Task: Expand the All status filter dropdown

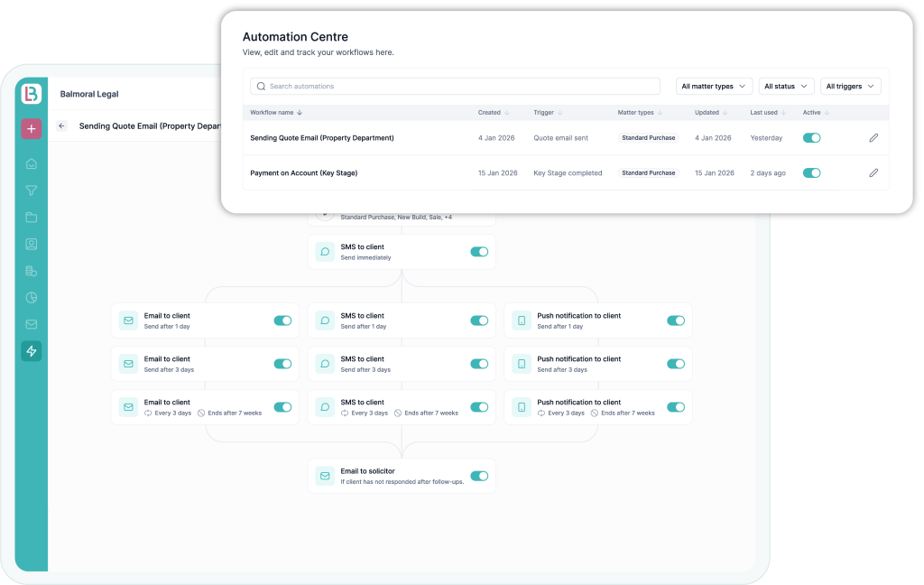Action: (786, 87)
